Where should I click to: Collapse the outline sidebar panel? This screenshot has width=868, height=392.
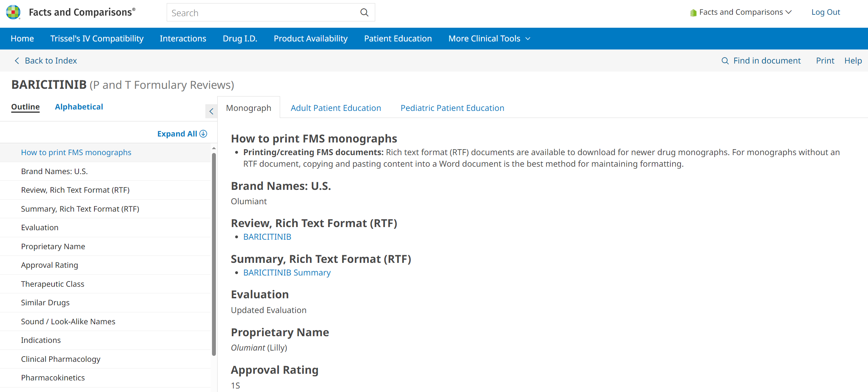pos(211,111)
